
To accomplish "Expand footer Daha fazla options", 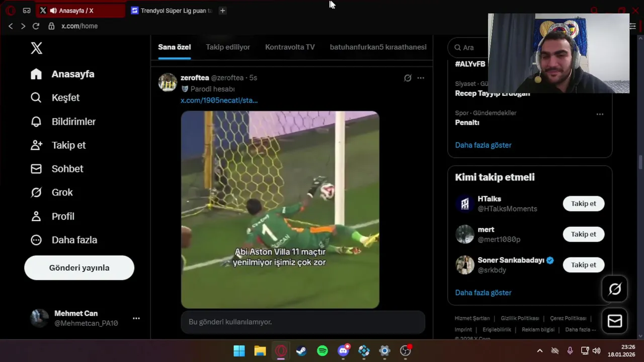I will [x=580, y=330].
